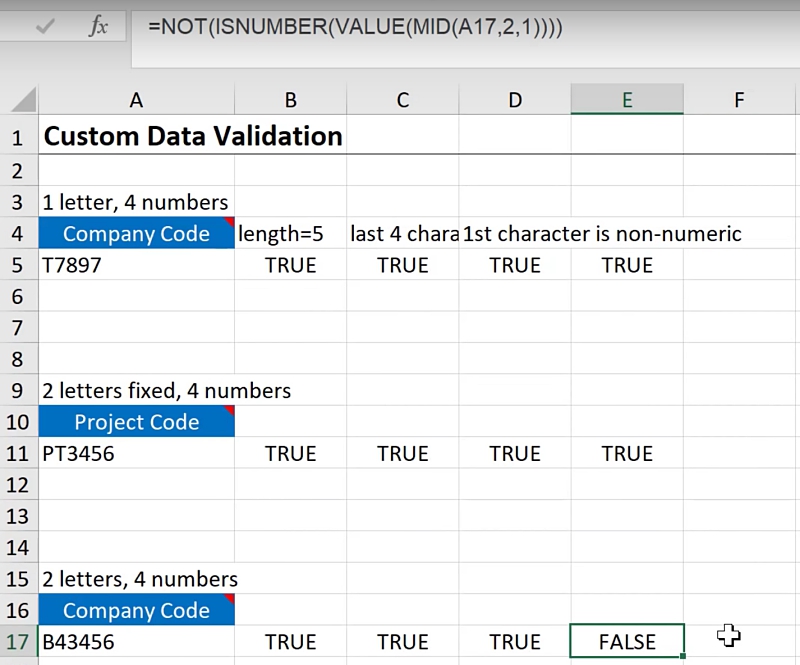
Task: Select Company Code cell in row 16
Action: [x=136, y=610]
